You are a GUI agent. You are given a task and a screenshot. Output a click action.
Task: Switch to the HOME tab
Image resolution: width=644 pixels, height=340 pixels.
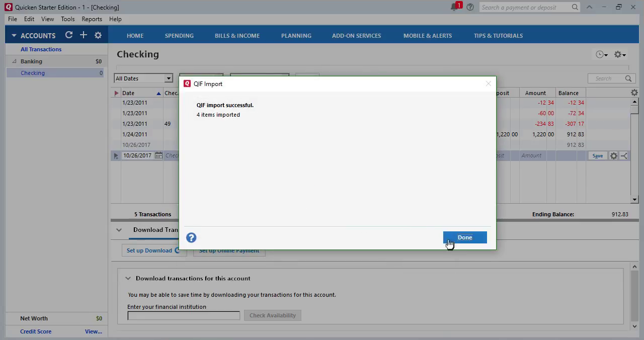135,36
